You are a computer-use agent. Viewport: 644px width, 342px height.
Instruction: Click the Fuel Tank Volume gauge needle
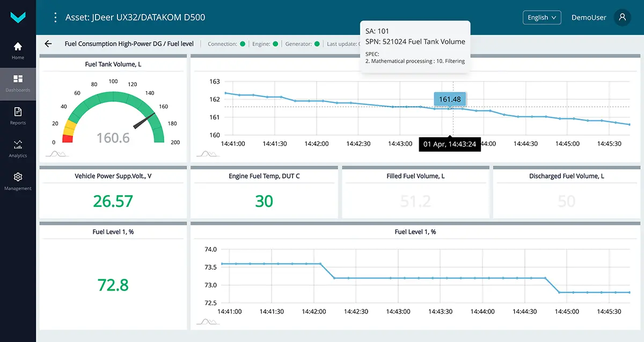click(x=144, y=121)
